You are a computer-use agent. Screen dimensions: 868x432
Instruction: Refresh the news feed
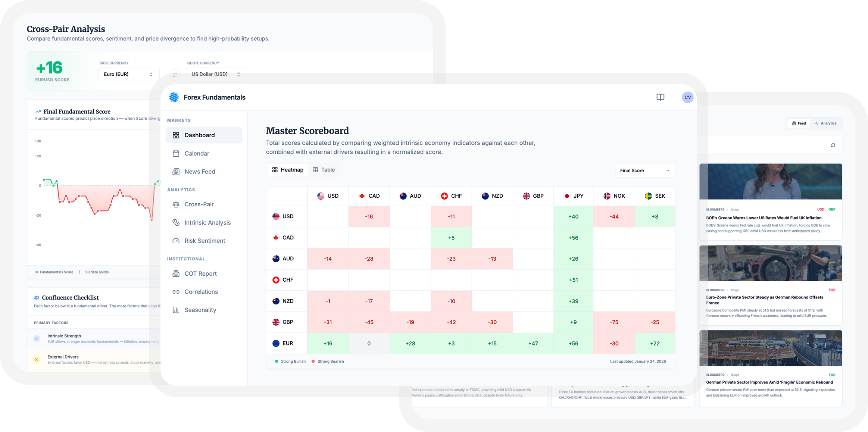click(x=833, y=145)
